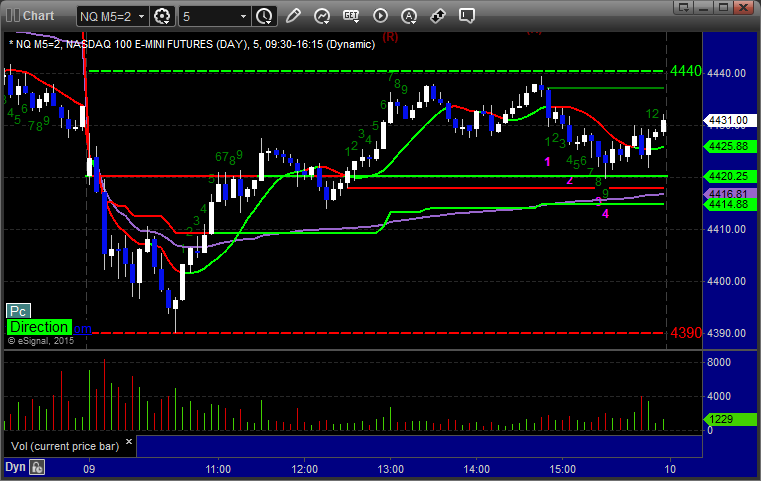Click the 4440.00 price axis label

tap(727, 73)
